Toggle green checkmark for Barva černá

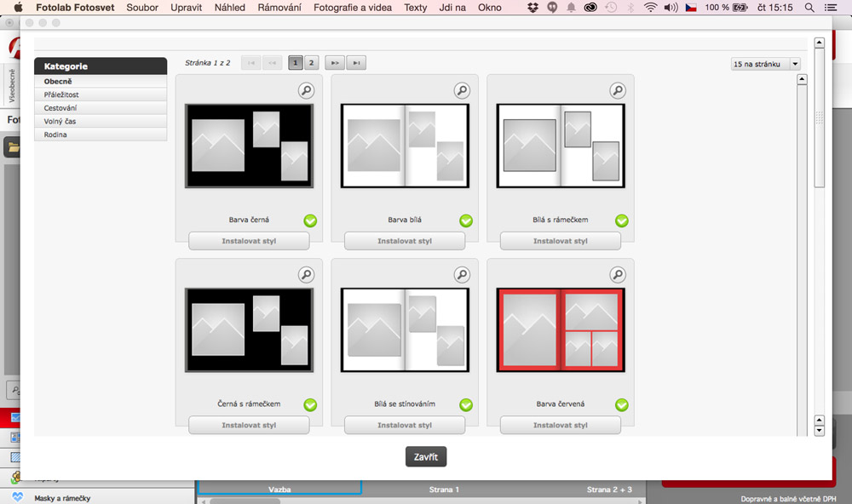click(x=310, y=220)
